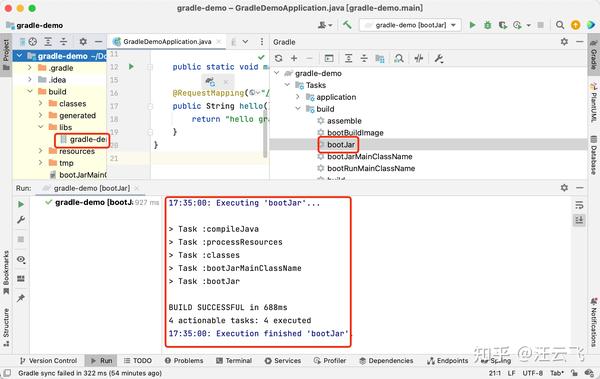
Task: Collapse the build task group in Gradle tree
Action: click(298, 109)
